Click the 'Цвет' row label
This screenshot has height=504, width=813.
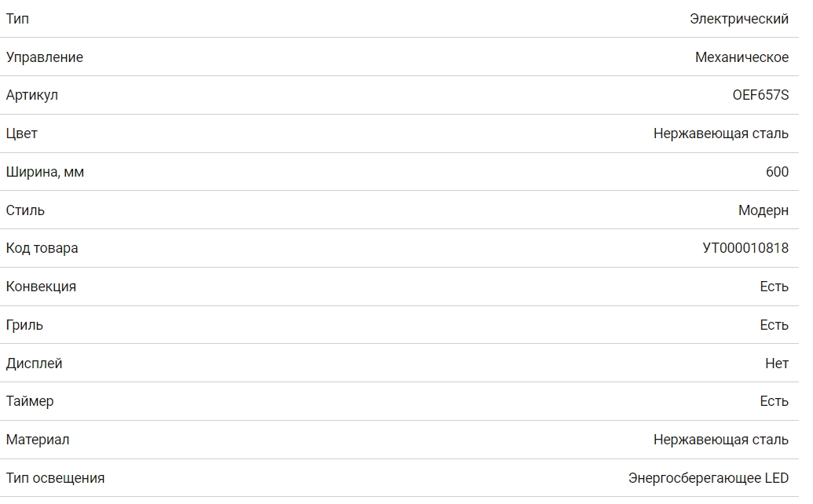point(21,133)
